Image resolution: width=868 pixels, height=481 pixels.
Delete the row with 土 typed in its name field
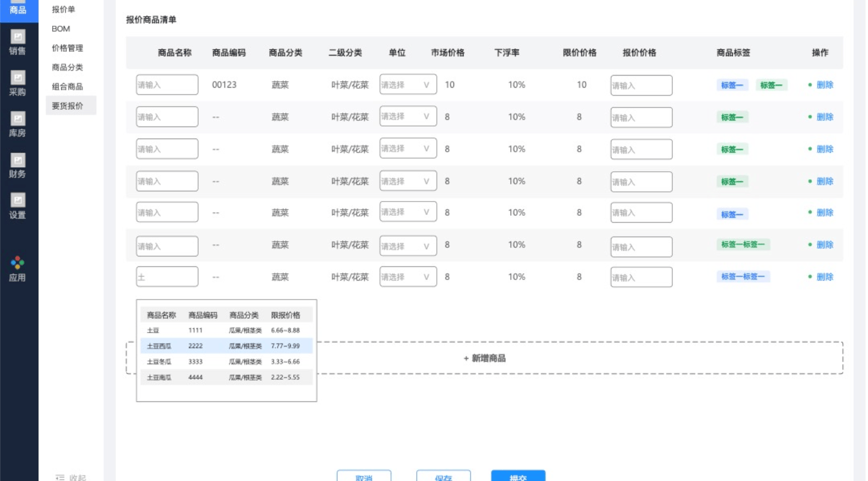coord(824,277)
